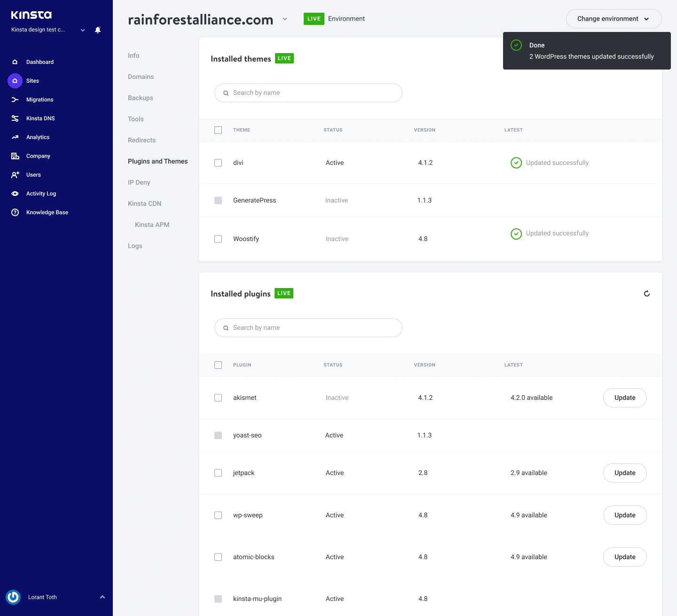Focus the plugins Search by name field
The width and height of the screenshot is (677, 616).
(x=308, y=328)
